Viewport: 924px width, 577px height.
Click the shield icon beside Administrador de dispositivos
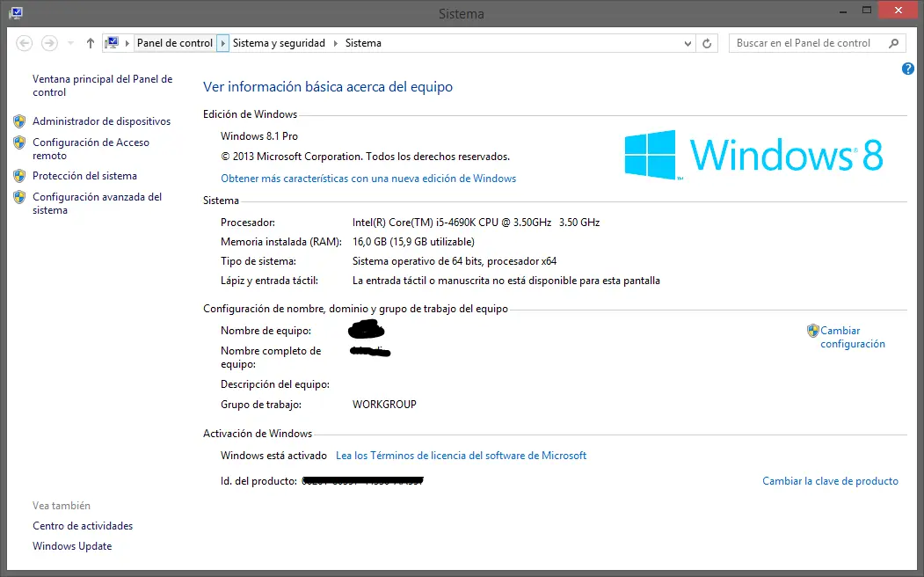click(19, 121)
